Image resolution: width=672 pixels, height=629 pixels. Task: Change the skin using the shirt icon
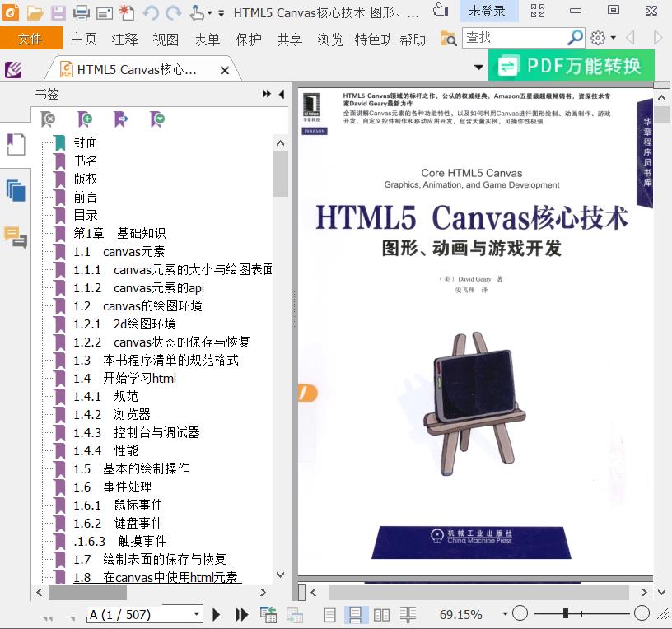(440, 10)
